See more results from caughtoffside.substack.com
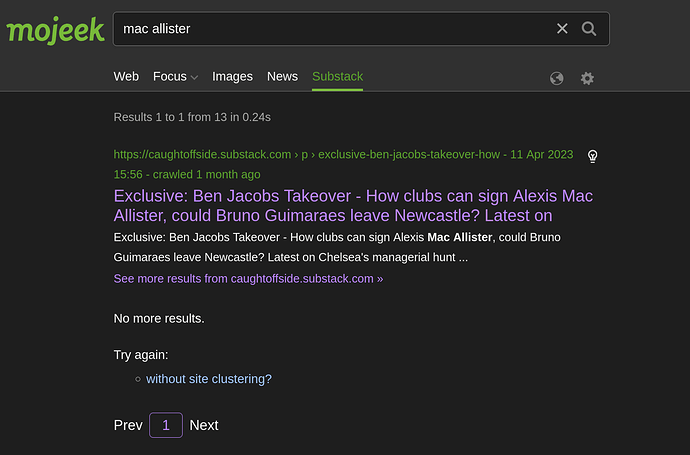Image resolution: width=690 pixels, height=455 pixels. 248,279
